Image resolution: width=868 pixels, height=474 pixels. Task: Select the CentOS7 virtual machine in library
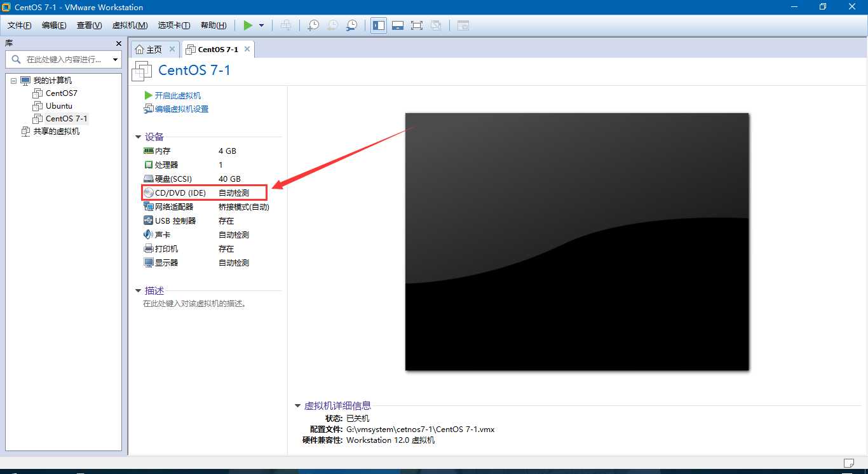click(x=62, y=93)
